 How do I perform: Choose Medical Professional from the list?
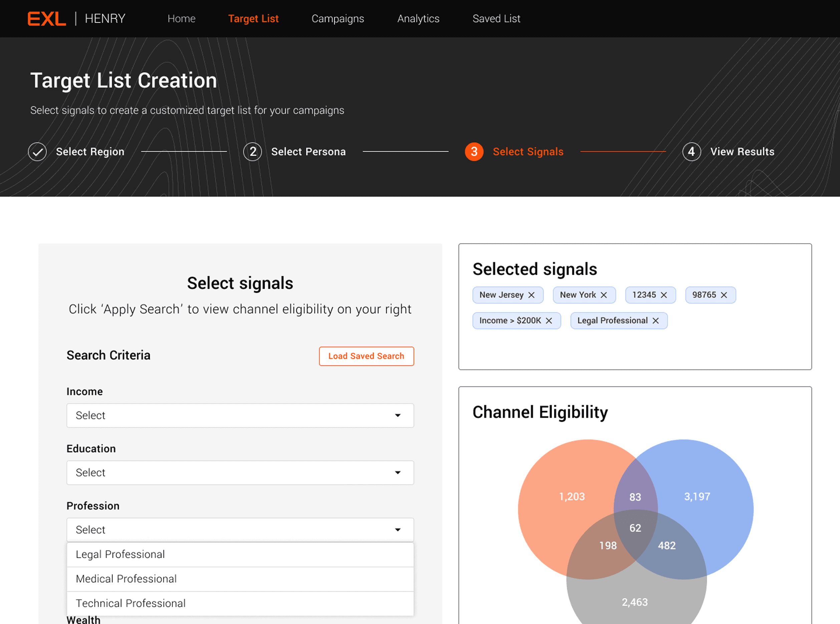(240, 579)
